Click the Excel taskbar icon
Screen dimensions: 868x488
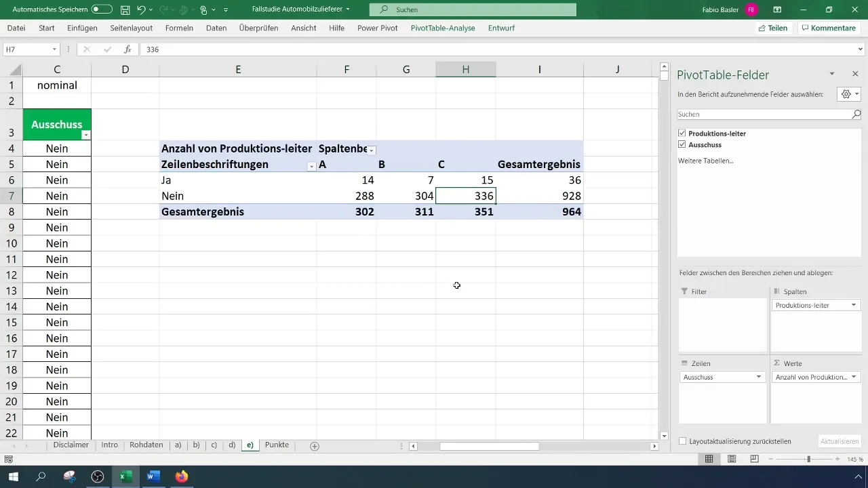(125, 476)
